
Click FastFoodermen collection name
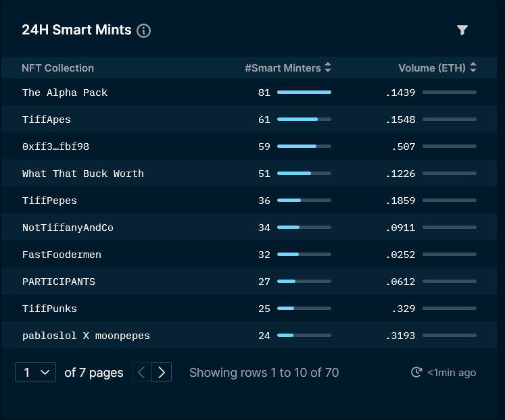[x=62, y=255]
